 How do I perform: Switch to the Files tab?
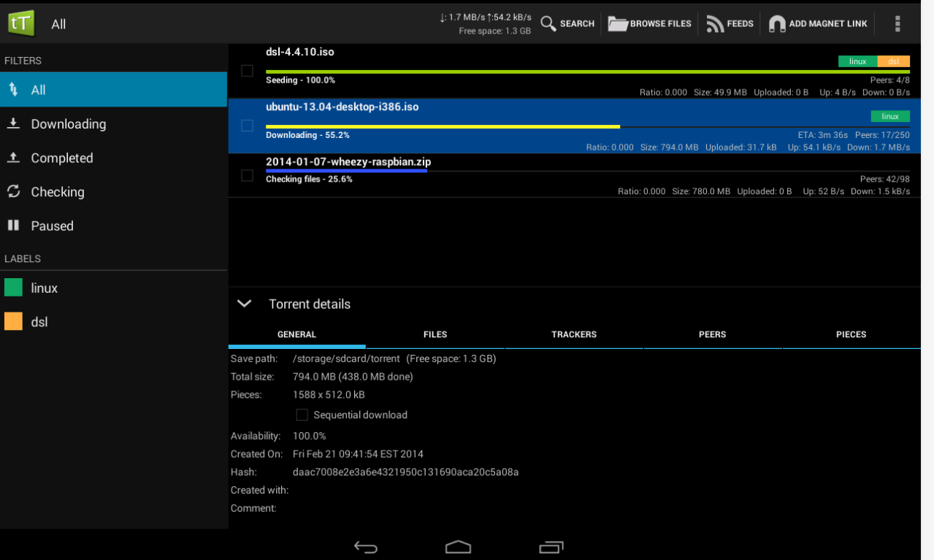point(435,334)
